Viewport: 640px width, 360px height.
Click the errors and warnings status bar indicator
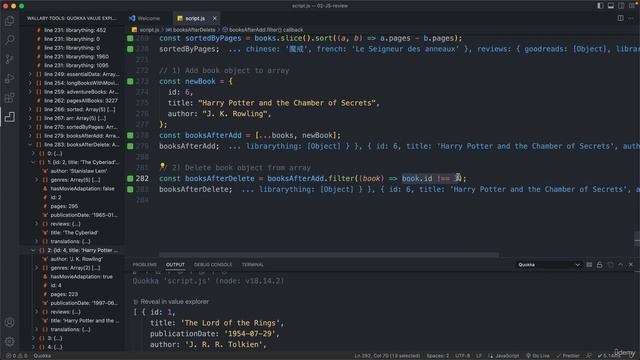click(17, 356)
